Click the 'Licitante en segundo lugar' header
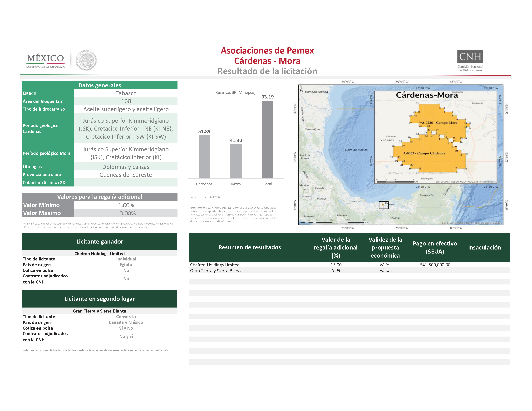Screen dimensions: 532x411 tap(99, 299)
